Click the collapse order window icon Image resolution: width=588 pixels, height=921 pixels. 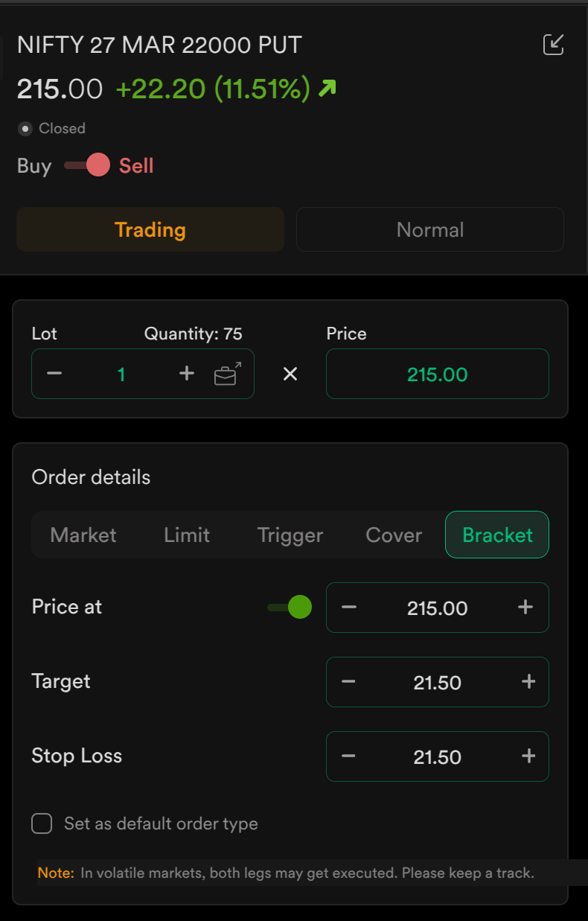(x=553, y=45)
